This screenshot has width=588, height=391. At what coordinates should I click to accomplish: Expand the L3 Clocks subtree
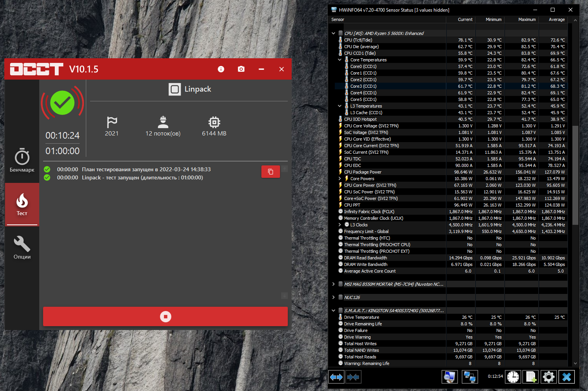(339, 225)
